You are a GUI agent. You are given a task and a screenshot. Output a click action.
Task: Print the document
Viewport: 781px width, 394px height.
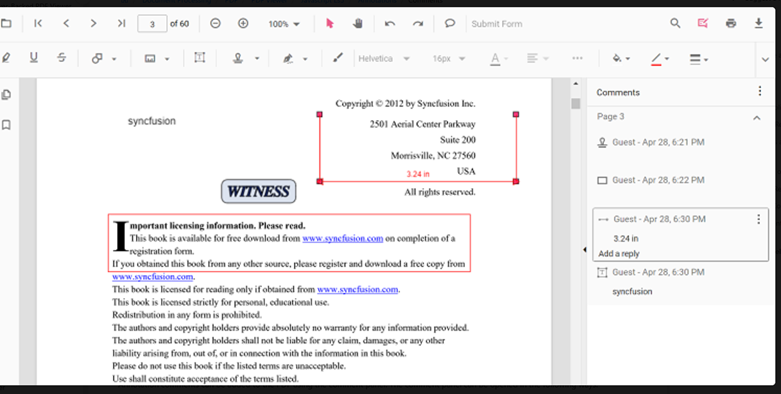tap(731, 23)
